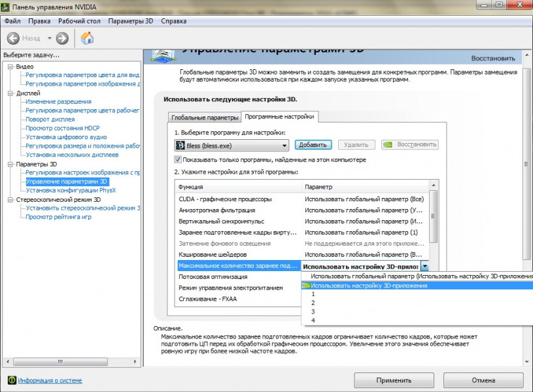This screenshot has width=533, height=392.
Task: Click the Применить button
Action: coord(394,380)
